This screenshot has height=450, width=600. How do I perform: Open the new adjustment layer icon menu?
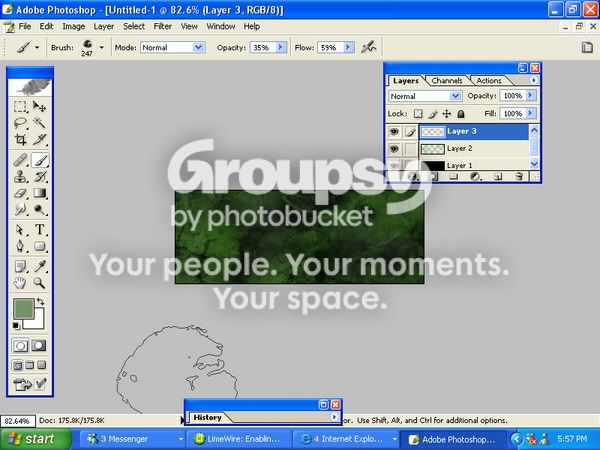pos(476,176)
